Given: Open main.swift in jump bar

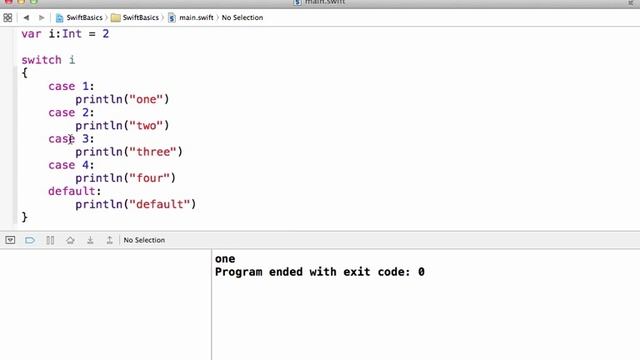Looking at the screenshot, I should click(191, 18).
